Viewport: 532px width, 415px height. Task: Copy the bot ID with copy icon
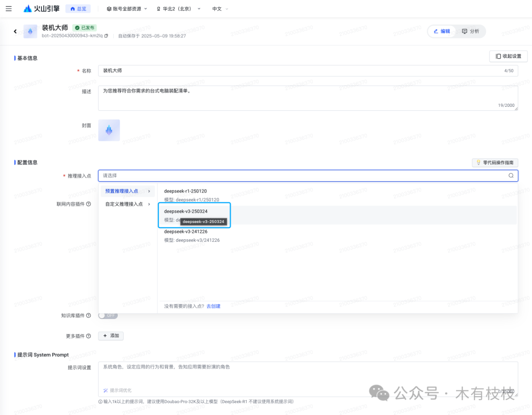pyautogui.click(x=106, y=35)
